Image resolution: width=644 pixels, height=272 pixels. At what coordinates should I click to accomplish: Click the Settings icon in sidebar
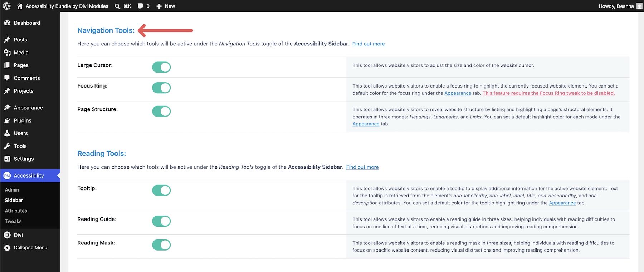pyautogui.click(x=7, y=159)
